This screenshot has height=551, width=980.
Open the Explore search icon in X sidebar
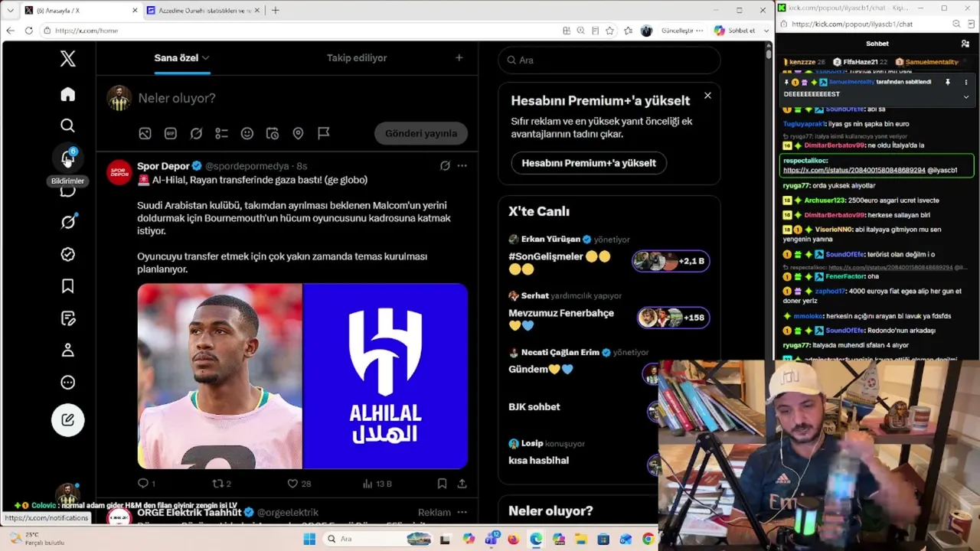68,126
